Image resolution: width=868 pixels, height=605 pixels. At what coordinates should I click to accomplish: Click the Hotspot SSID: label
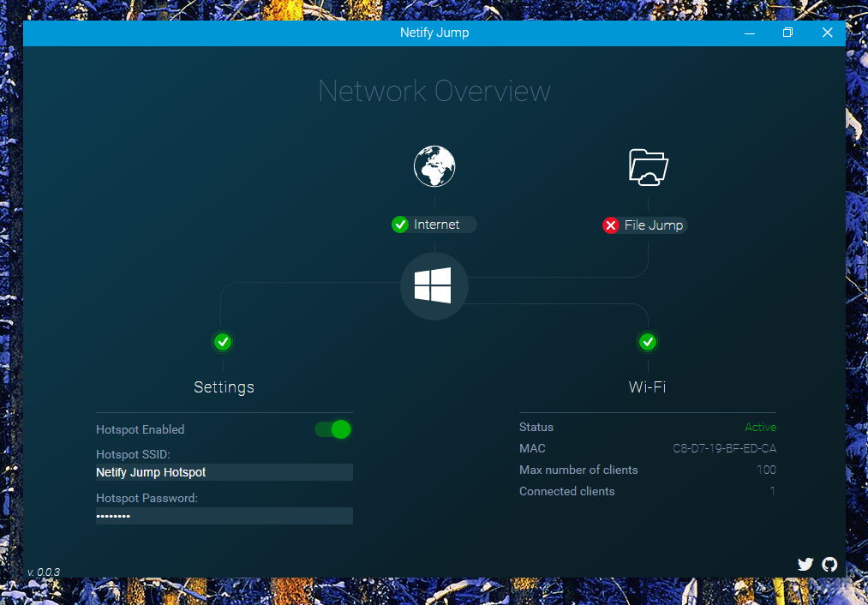pos(133,454)
